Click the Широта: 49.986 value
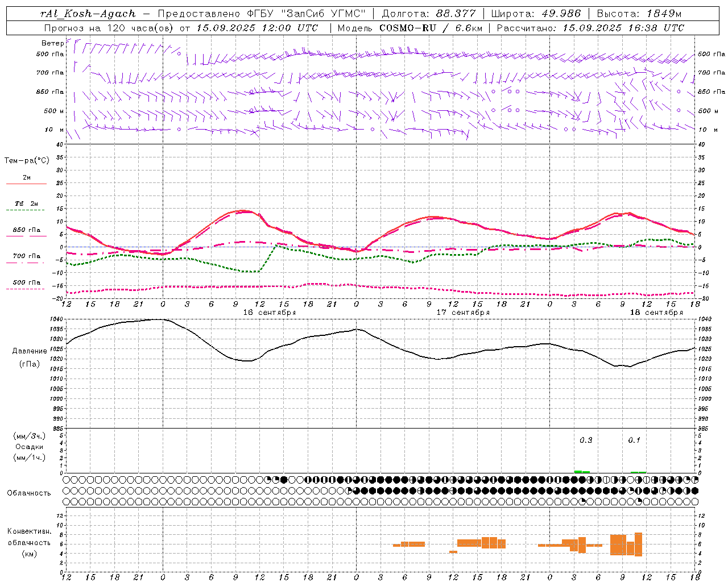Image resolution: width=728 pixels, height=582 pixels. pyautogui.click(x=535, y=14)
